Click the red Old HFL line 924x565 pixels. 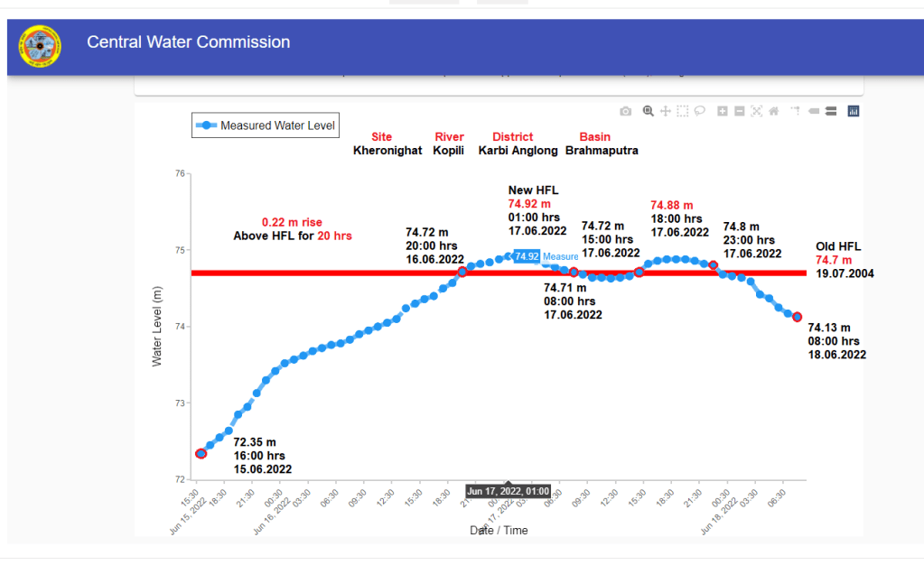pyautogui.click(x=361, y=273)
